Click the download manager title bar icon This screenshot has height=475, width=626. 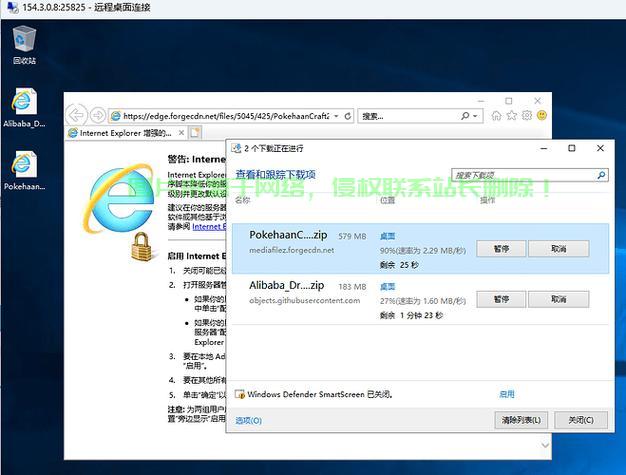tap(236, 148)
